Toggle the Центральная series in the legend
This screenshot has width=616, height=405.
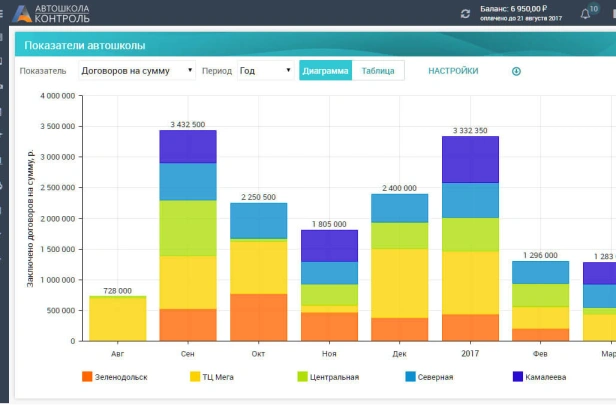336,377
